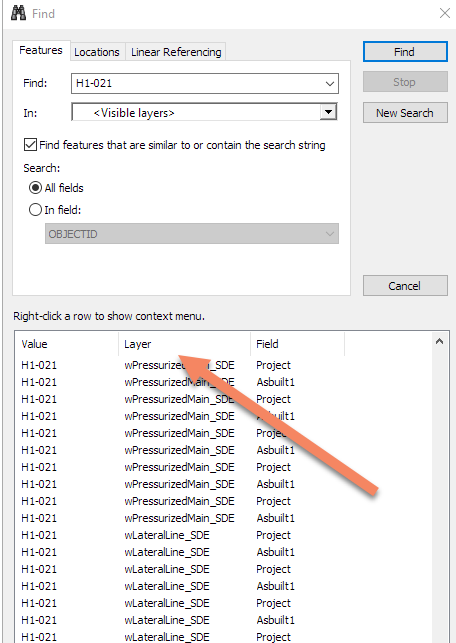Select the All fields radio button
The image size is (456, 643).
pos(35,188)
